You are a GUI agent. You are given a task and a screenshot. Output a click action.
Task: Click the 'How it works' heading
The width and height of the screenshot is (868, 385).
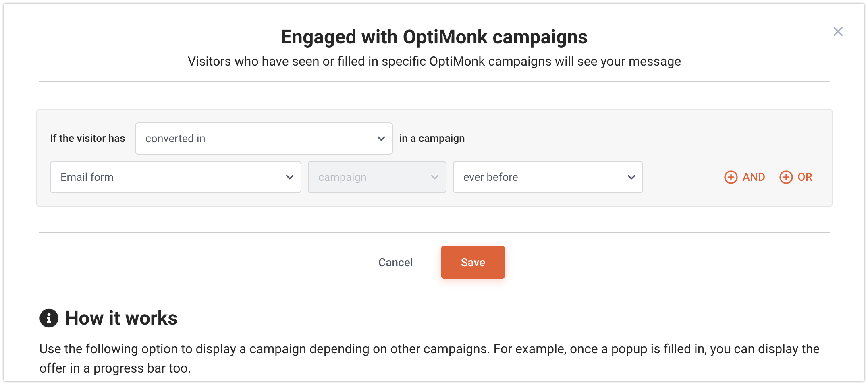tap(121, 318)
